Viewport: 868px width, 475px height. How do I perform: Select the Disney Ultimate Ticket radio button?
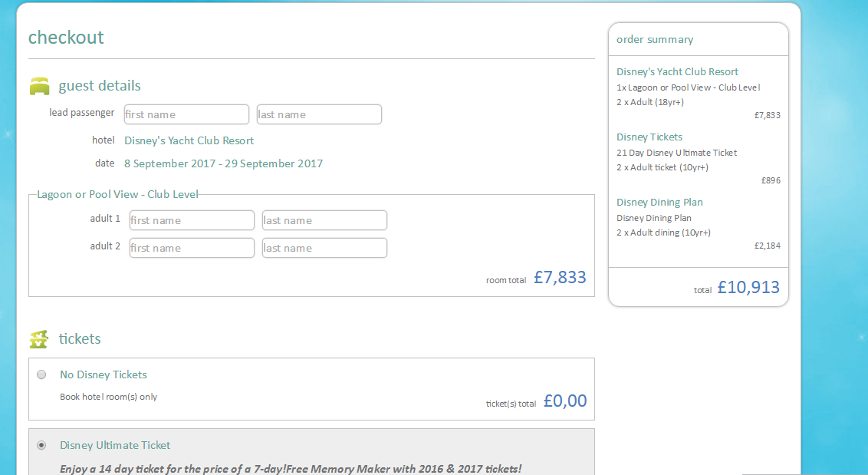[x=41, y=445]
